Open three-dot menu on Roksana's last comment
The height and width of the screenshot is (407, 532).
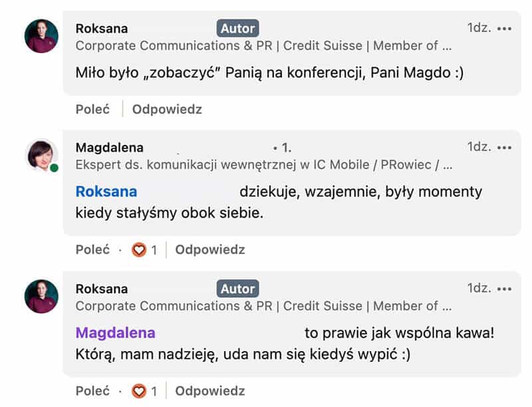coord(504,289)
